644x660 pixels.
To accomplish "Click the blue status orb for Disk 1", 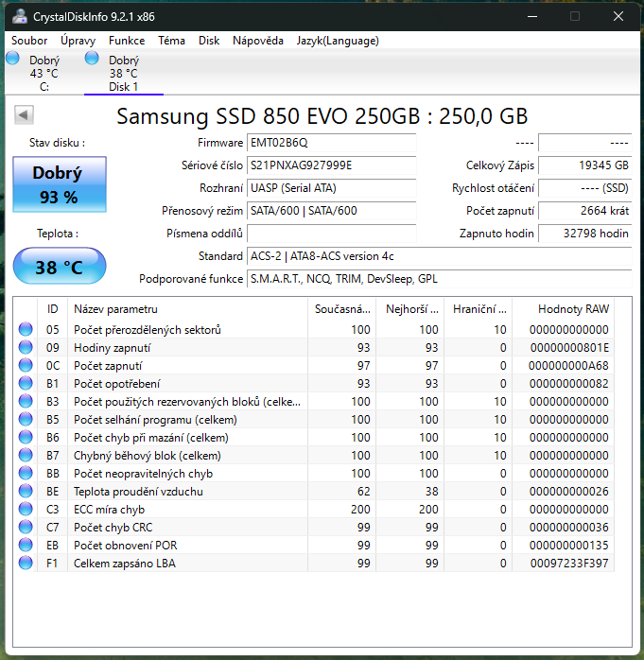I will (x=92, y=58).
